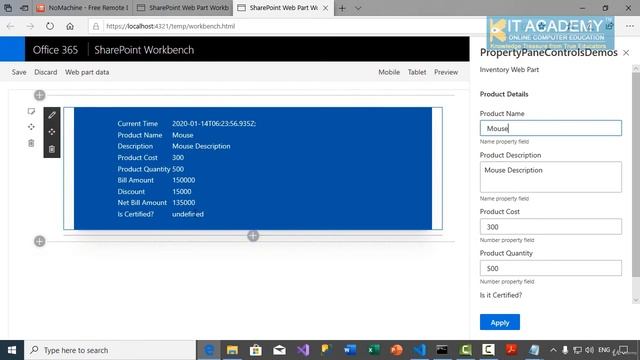The width and height of the screenshot is (640, 360).
Task: Open Visual Studio Code from the taskbar
Action: pyautogui.click(x=419, y=350)
